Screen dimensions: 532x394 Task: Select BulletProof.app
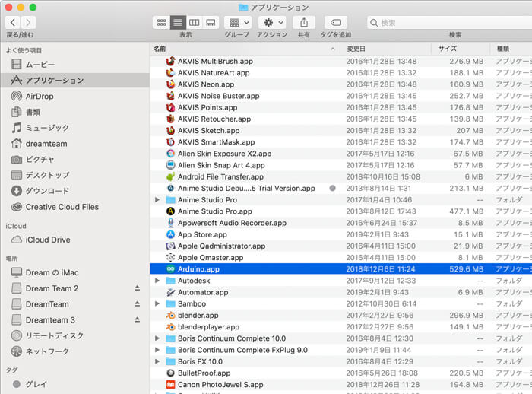click(x=341, y=373)
